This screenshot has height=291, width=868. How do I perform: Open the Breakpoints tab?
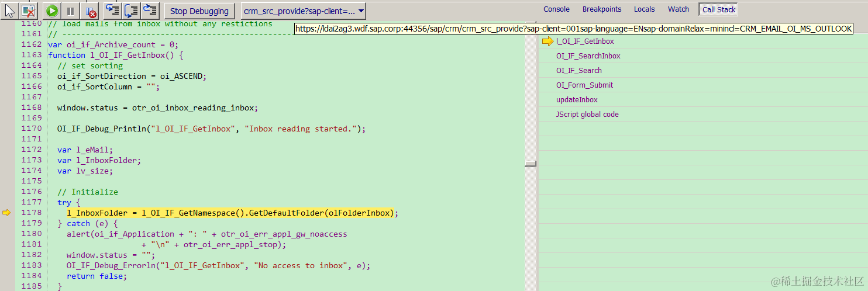point(602,9)
